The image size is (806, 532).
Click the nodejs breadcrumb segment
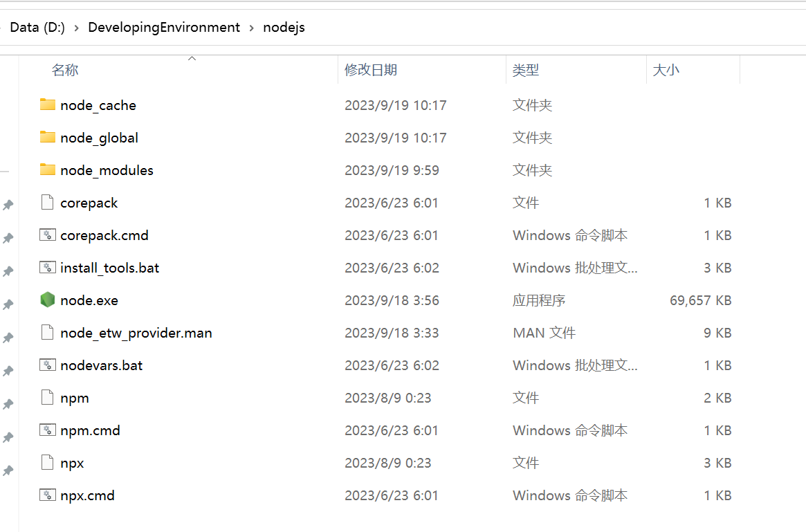[284, 28]
